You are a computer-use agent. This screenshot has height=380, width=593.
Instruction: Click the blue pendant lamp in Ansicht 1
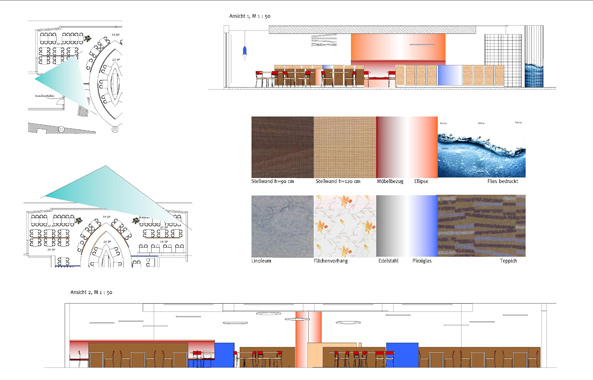point(245,51)
